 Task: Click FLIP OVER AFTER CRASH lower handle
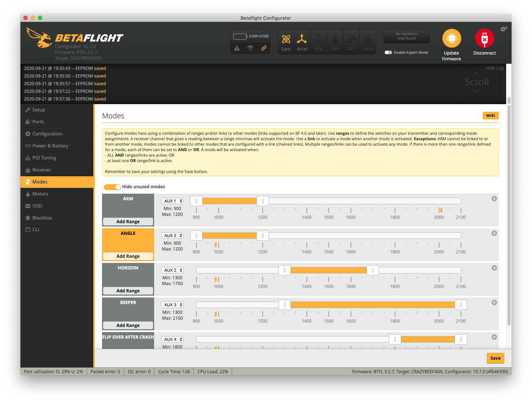pos(395,339)
